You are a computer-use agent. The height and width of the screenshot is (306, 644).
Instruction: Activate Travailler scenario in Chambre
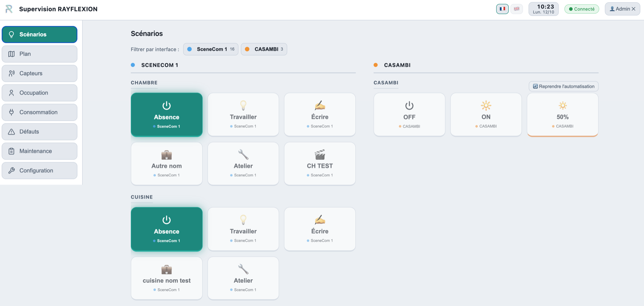243,115
